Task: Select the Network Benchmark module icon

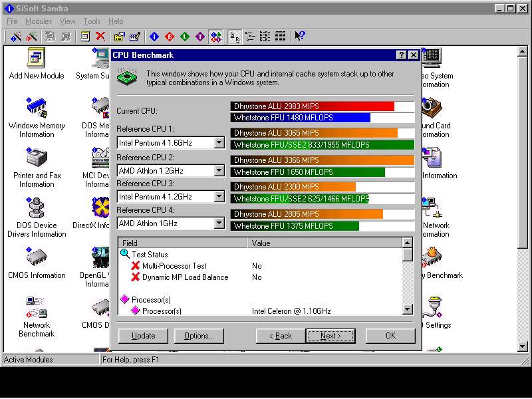Action: pos(37,317)
